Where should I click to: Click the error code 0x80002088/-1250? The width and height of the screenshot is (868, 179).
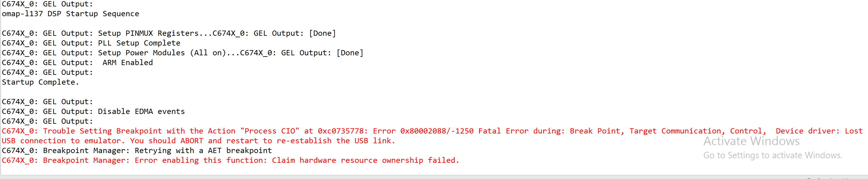tap(437, 131)
